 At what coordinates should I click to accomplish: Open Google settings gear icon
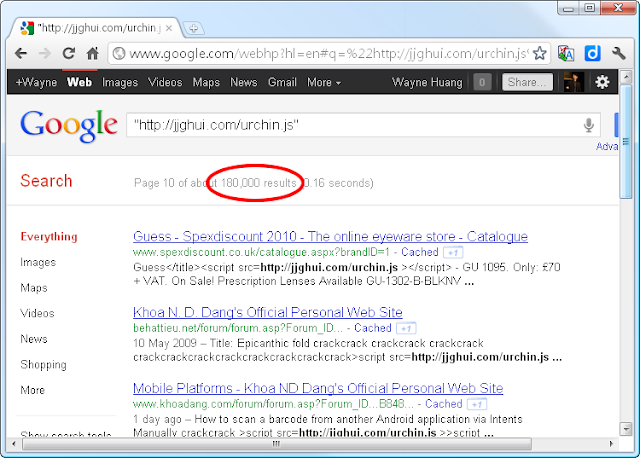point(602,82)
